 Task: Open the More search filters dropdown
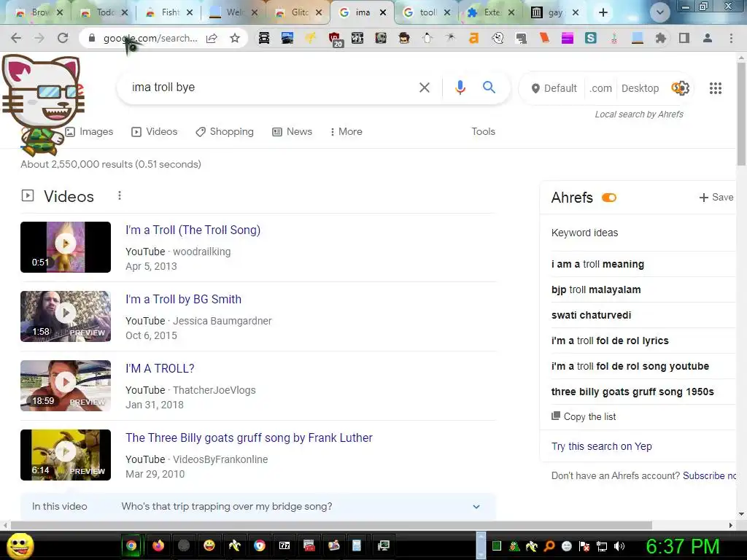pyautogui.click(x=347, y=131)
